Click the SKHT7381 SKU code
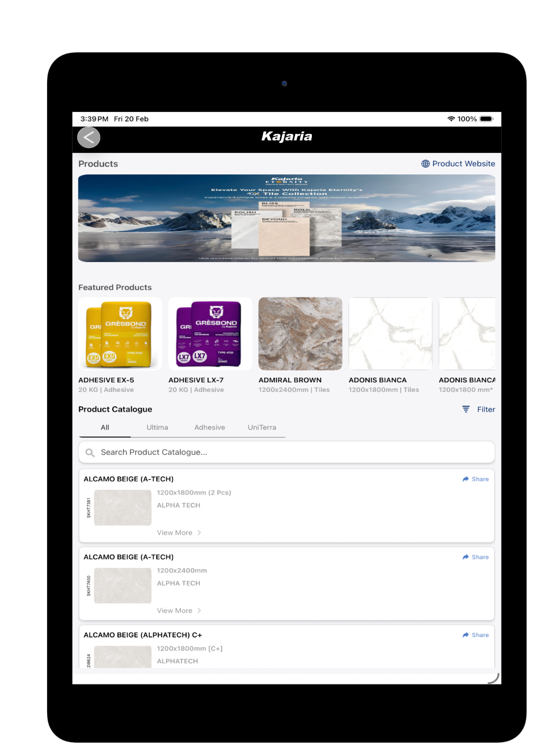The image size is (560, 747). click(89, 508)
